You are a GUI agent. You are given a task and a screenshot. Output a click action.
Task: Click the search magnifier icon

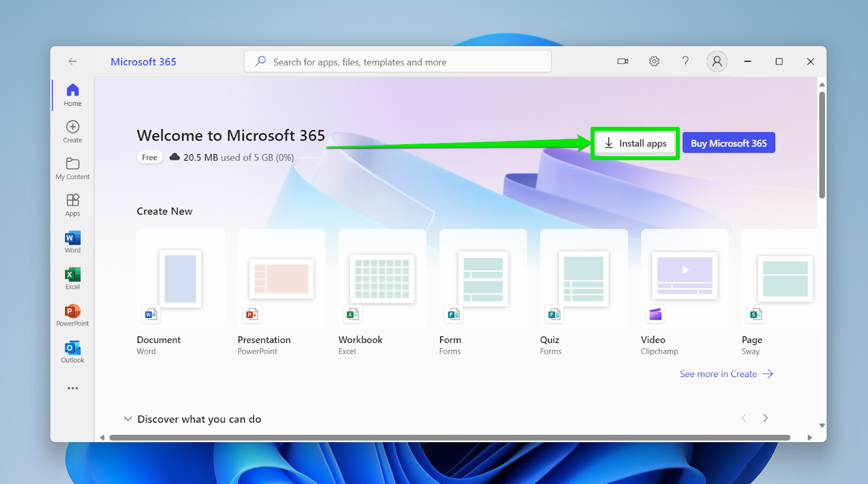point(260,61)
